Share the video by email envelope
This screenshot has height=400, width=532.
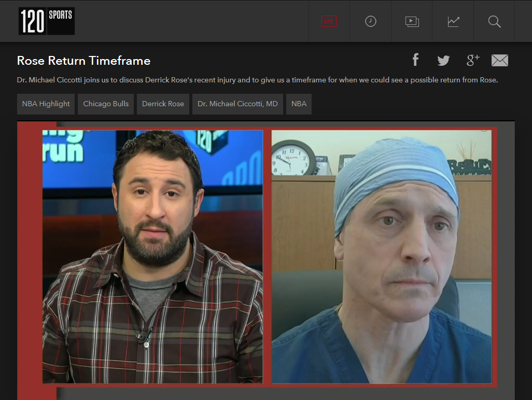coord(499,61)
